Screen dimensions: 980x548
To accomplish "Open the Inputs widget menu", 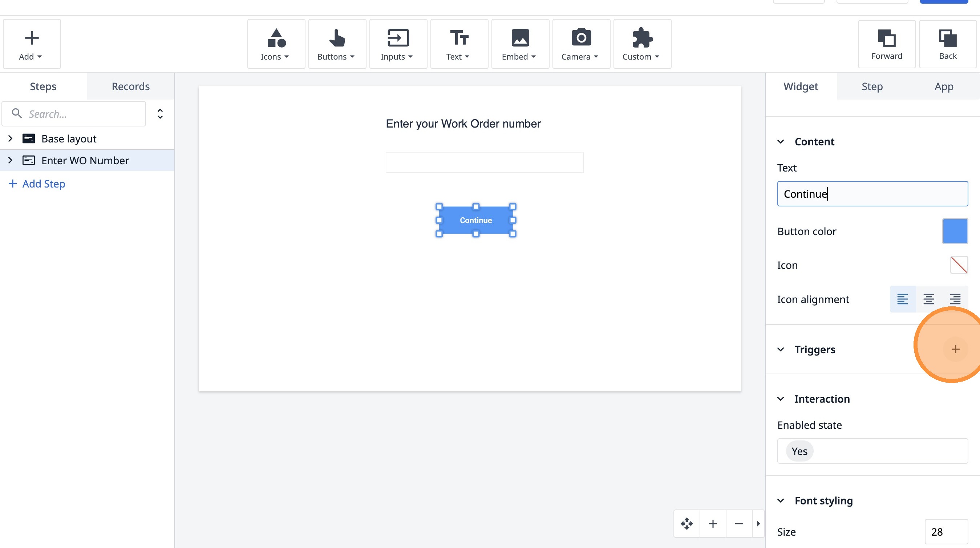I will coord(397,44).
